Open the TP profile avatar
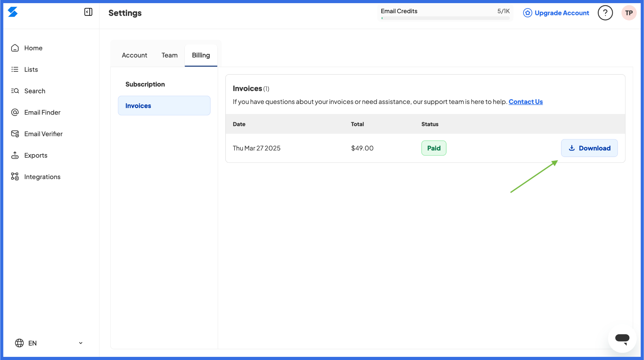This screenshot has height=360, width=644. point(629,13)
